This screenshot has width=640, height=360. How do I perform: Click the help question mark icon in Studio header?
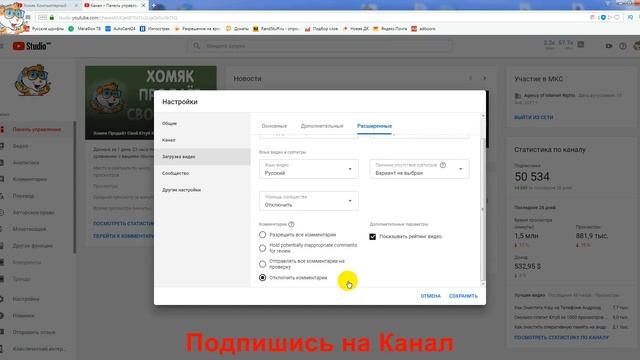pos(622,46)
